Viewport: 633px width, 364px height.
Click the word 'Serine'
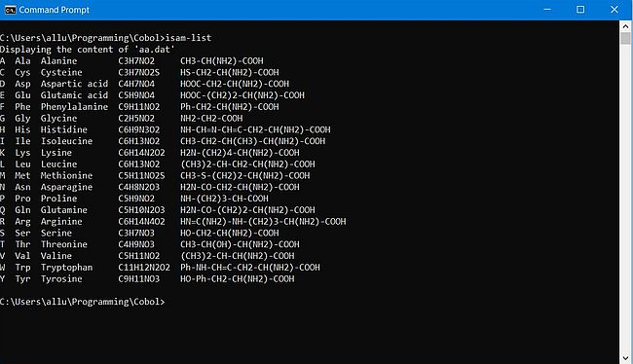(x=56, y=233)
